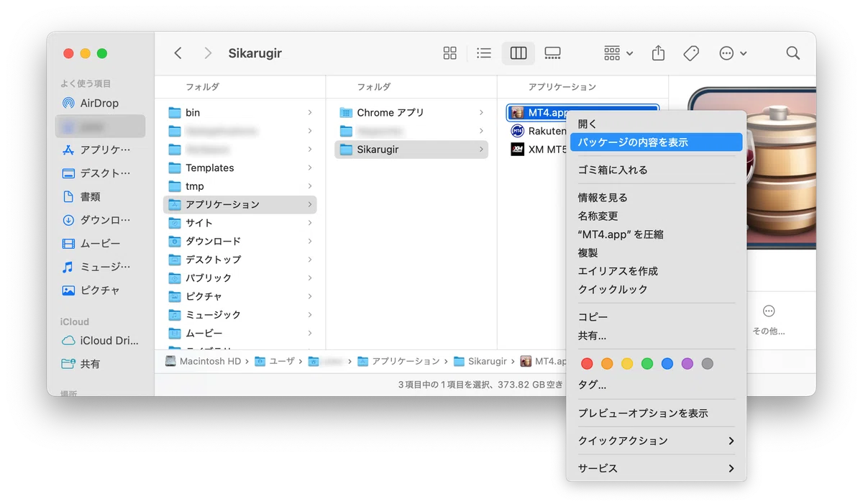Click the その他… button in preview pane
863x504 pixels.
(769, 319)
